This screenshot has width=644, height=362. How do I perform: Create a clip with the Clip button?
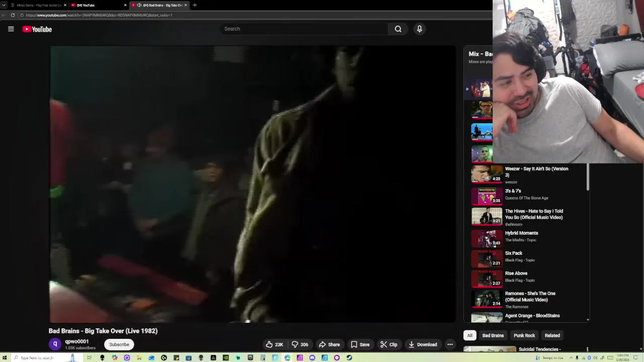[389, 344]
